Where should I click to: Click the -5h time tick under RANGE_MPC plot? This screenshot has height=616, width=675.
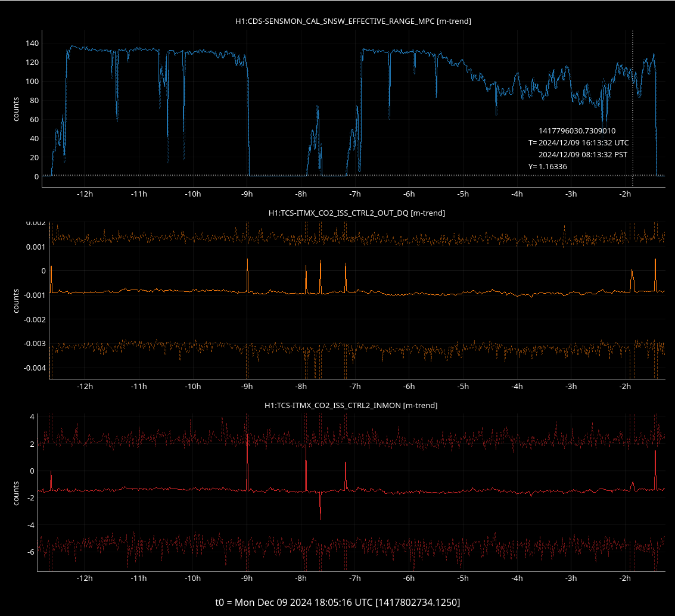463,194
